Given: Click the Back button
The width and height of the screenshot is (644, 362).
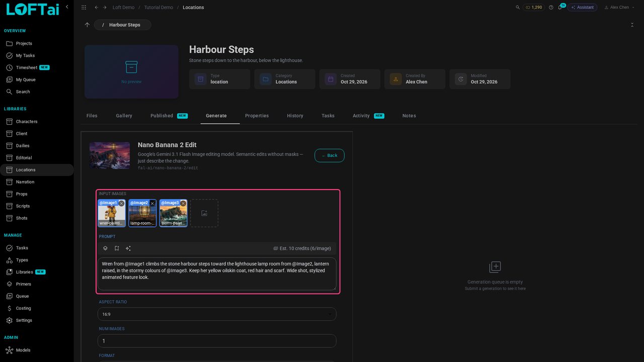Looking at the screenshot, I should pos(330,155).
